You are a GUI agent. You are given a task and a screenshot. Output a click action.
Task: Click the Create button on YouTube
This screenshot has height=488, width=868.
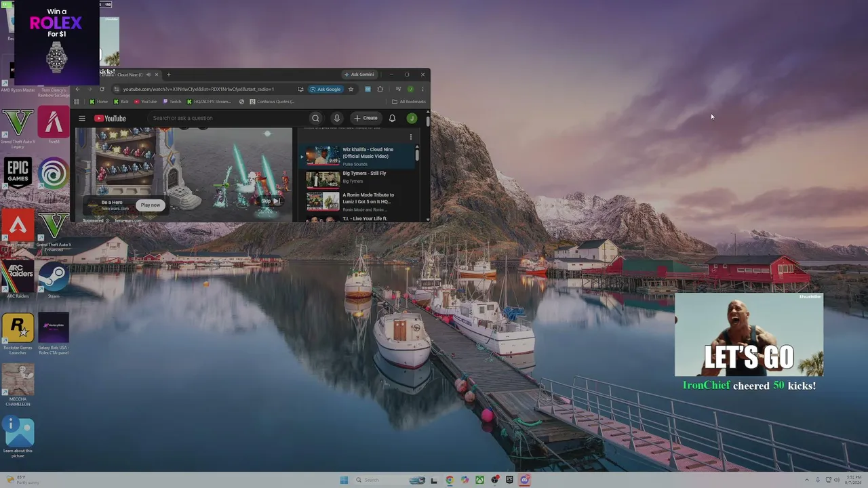pyautogui.click(x=366, y=118)
